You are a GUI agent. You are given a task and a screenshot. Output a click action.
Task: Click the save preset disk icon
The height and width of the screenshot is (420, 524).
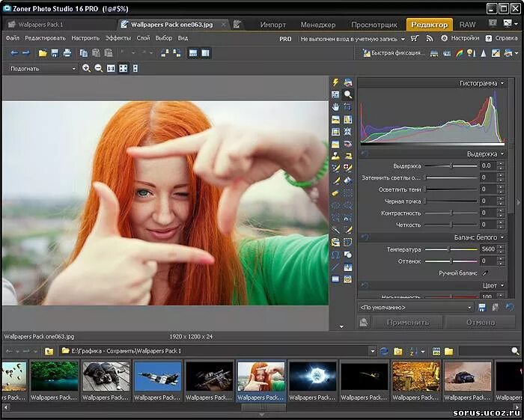[483, 307]
